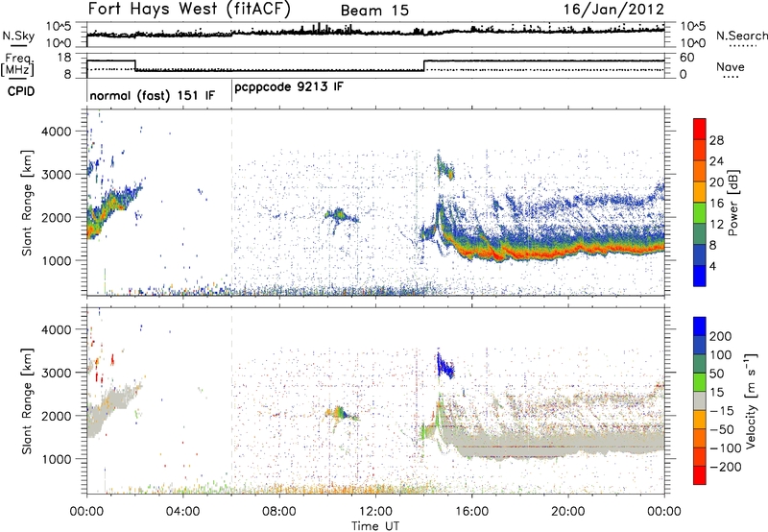768x532 pixels.
Task: Click the '60' Nave axis tick
Action: [687, 58]
